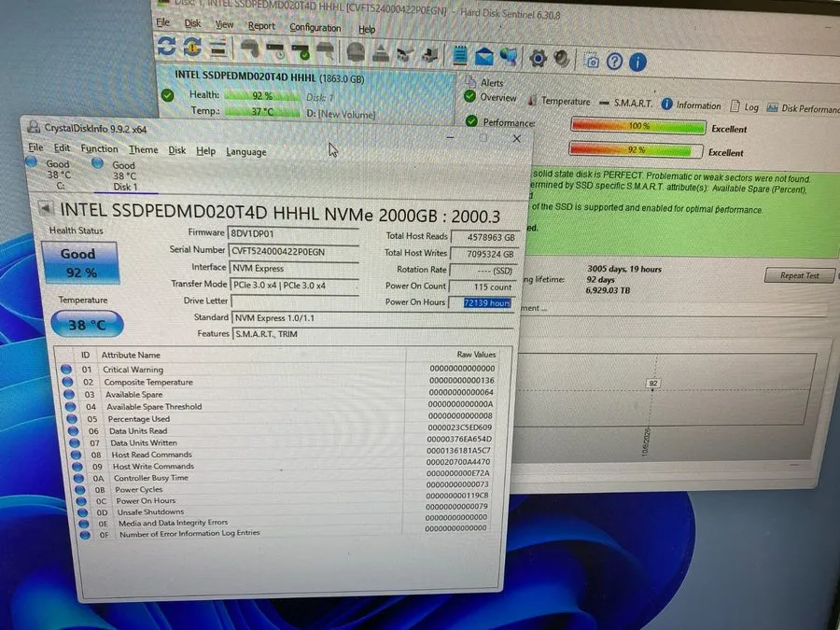Open the gear configuration icon in Hard Disk Sentinel
This screenshot has height=630, width=840.
click(x=538, y=59)
